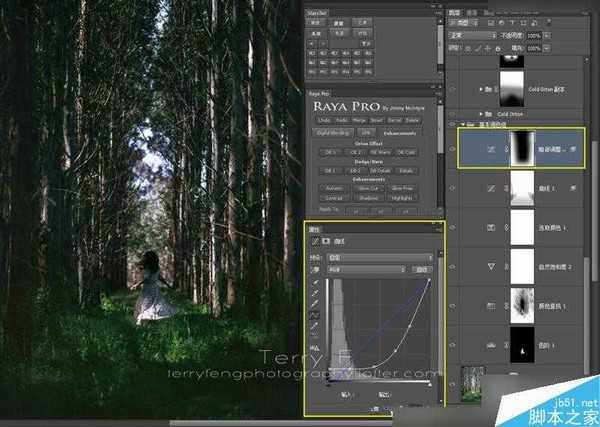Open the blend mode dropdown in Layers panel
Image resolution: width=600 pixels, height=427 pixels.
(473, 35)
